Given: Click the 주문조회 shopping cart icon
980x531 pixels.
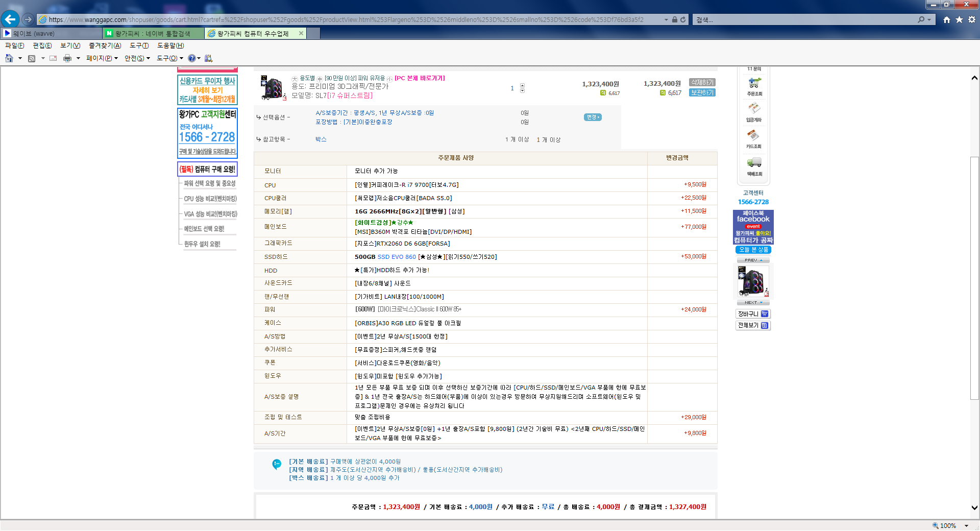Looking at the screenshot, I should coord(754,83).
